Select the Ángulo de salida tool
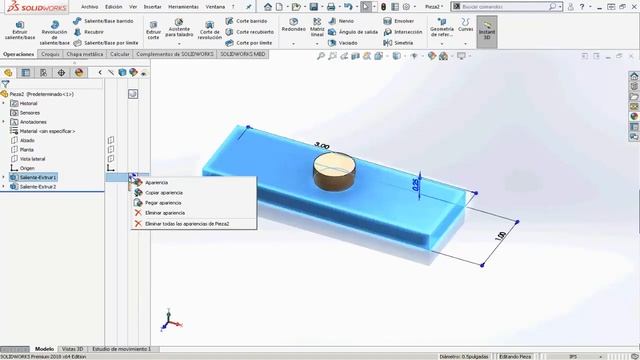The width and height of the screenshot is (640, 360). coord(353,32)
